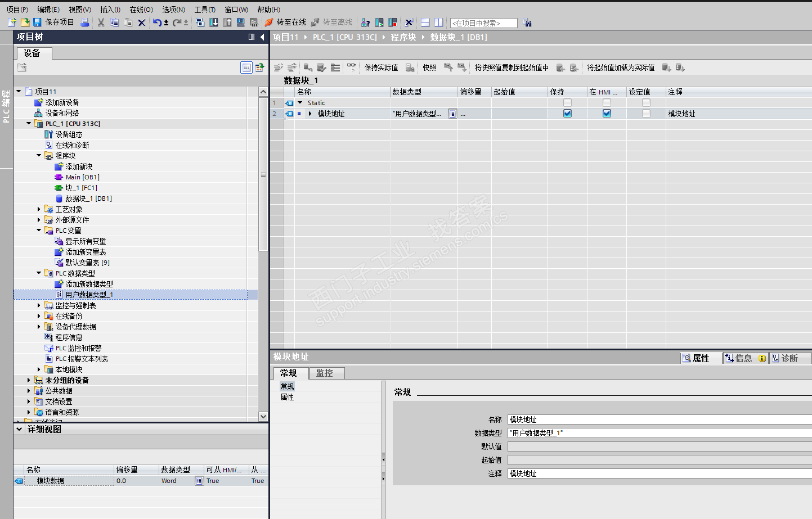Collapse the PLC 数据类型 folder

tap(39, 273)
